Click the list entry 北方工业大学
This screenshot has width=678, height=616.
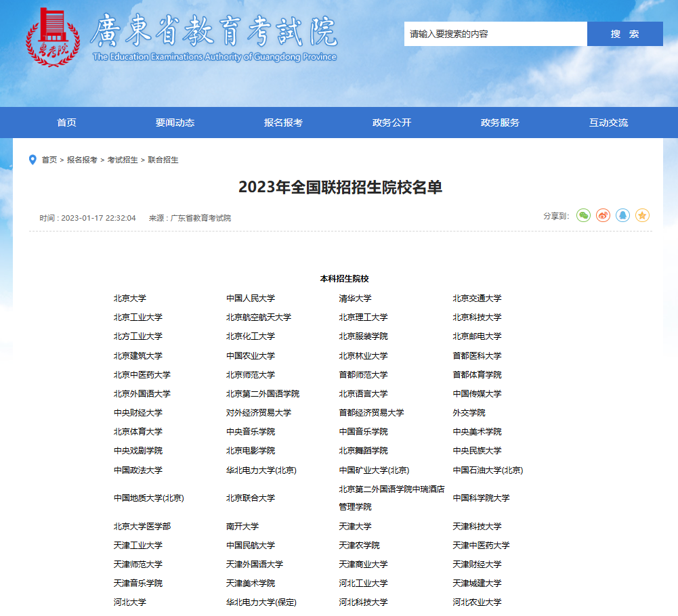tap(138, 336)
